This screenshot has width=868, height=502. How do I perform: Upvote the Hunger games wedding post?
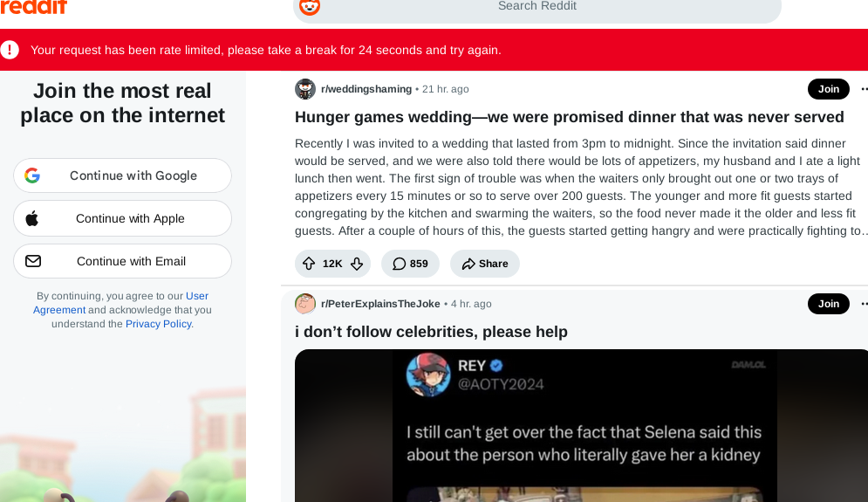coord(309,264)
